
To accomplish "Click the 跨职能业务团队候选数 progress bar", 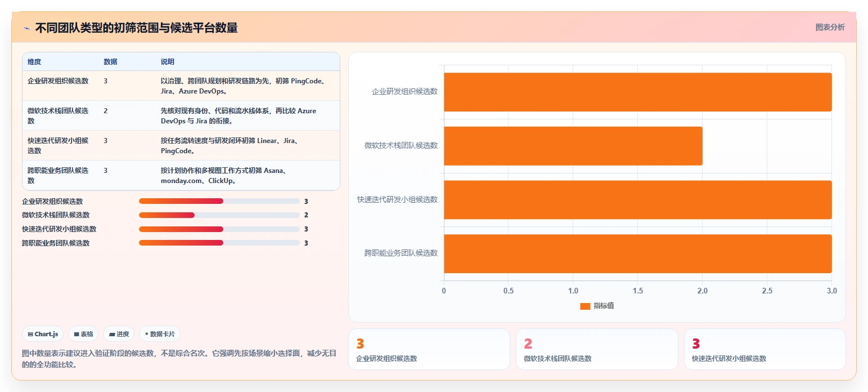I will [219, 243].
